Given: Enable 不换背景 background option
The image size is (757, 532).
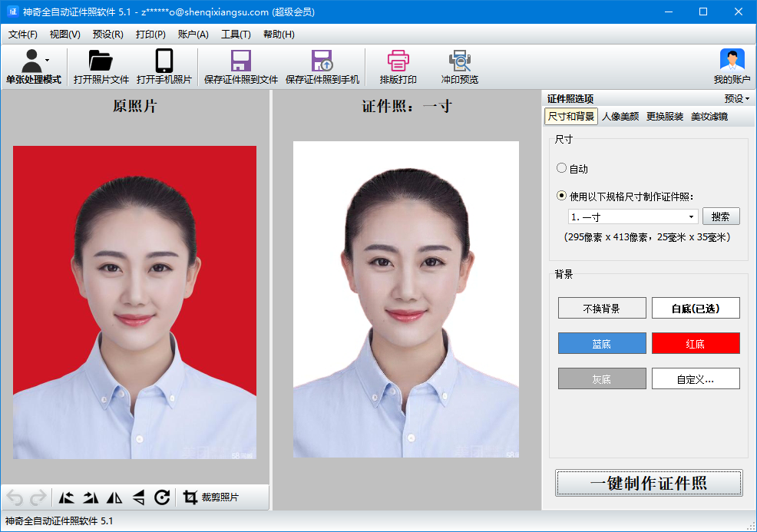Looking at the screenshot, I should click(602, 308).
